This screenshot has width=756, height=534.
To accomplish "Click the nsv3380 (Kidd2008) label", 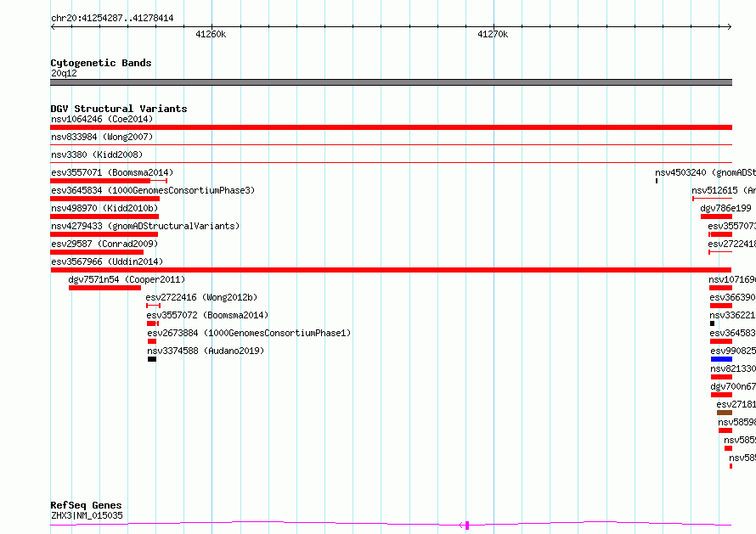I will (97, 155).
